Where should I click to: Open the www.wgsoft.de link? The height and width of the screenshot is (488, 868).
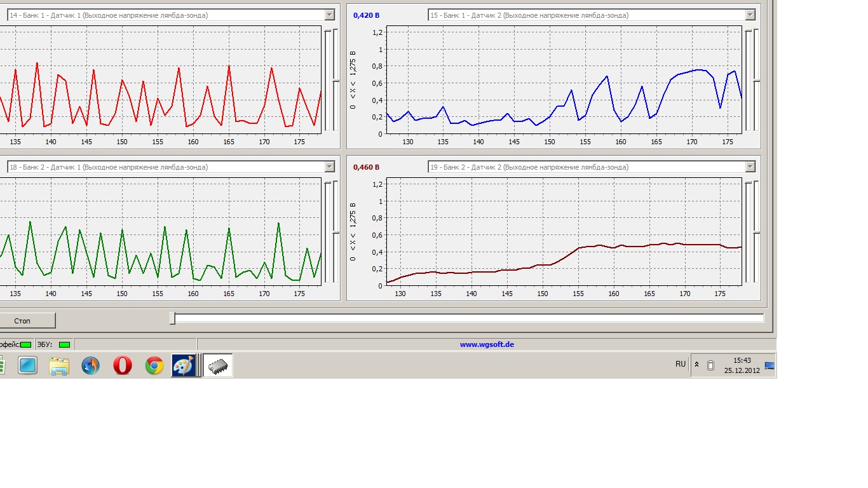pos(487,344)
